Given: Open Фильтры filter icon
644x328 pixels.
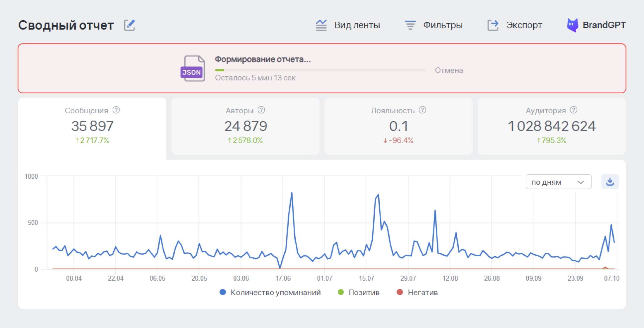Looking at the screenshot, I should 410,25.
